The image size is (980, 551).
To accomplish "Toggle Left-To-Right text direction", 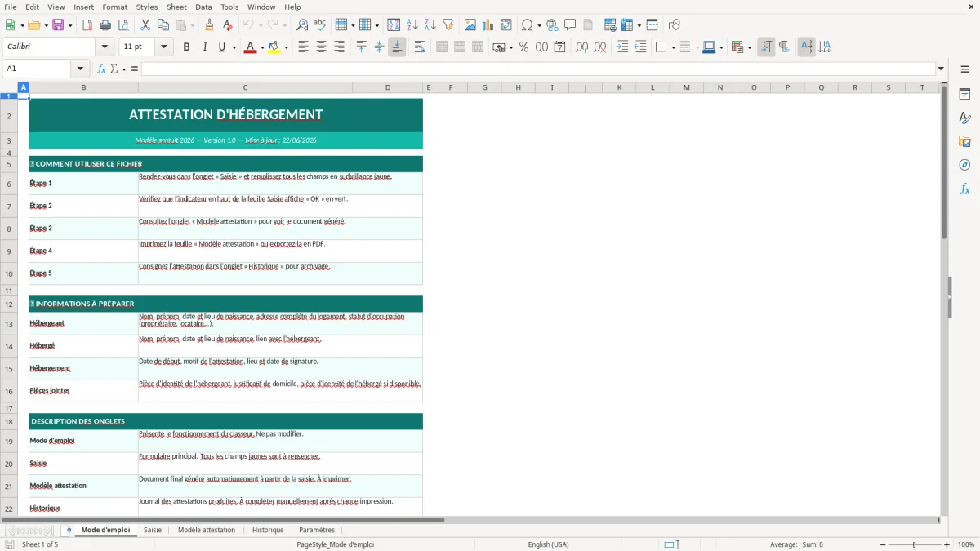I will click(766, 47).
